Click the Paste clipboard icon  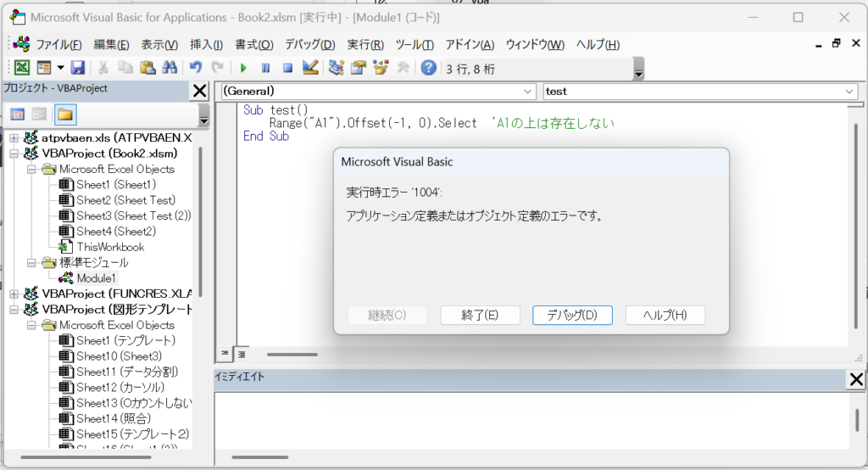147,68
